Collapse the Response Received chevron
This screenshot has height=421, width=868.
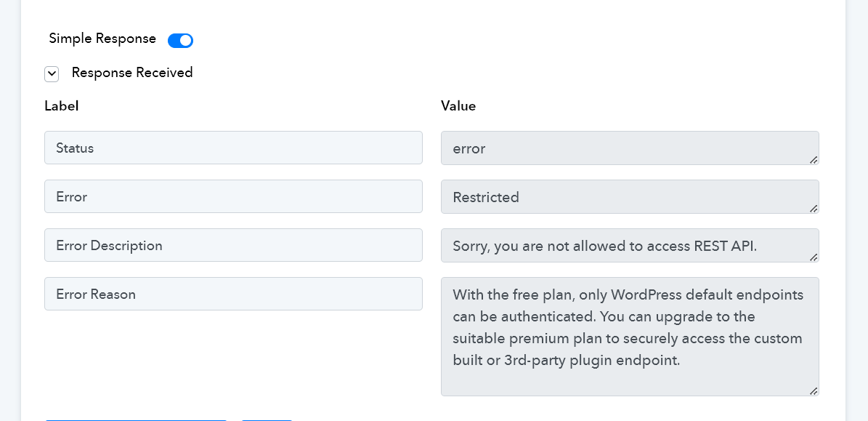52,73
